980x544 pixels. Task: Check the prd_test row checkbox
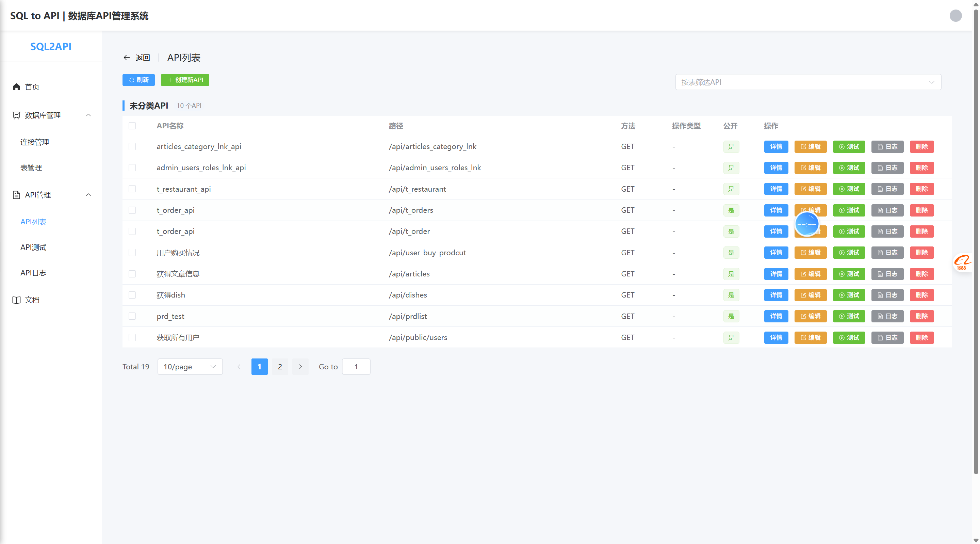tap(132, 316)
